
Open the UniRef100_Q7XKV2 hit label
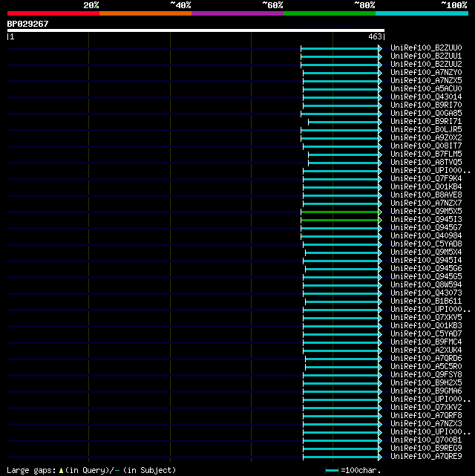(426, 408)
